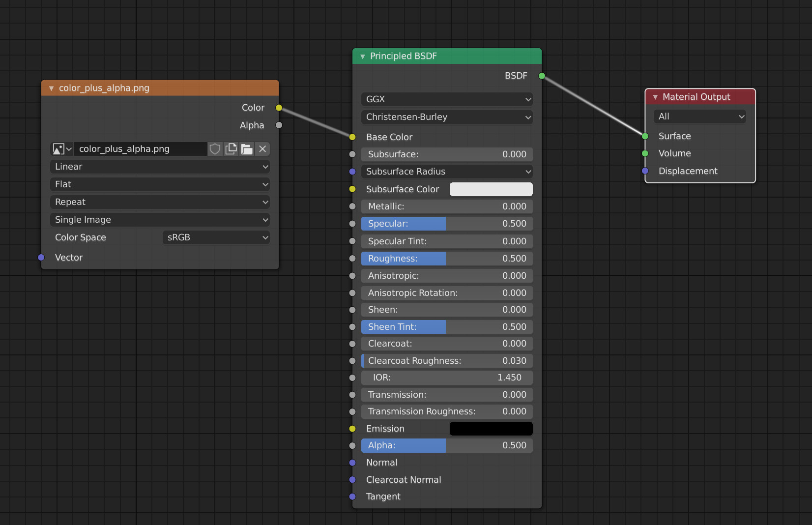Open the sRGB color space dropdown
Screen dimensions: 812x525
[216, 237]
